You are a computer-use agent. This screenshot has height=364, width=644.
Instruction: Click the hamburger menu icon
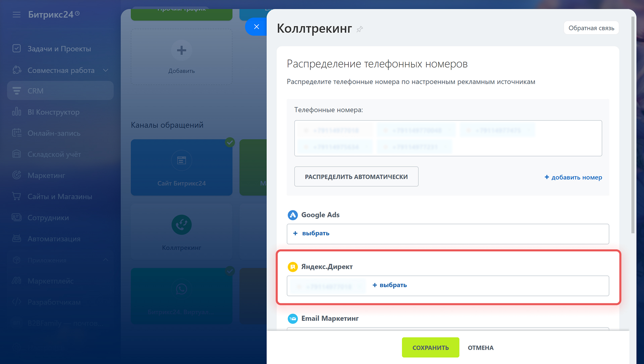point(16,14)
